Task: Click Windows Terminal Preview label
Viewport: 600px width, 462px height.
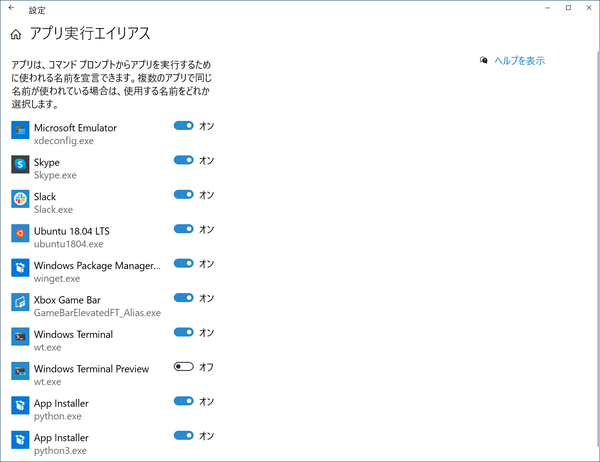Action: (x=91, y=369)
